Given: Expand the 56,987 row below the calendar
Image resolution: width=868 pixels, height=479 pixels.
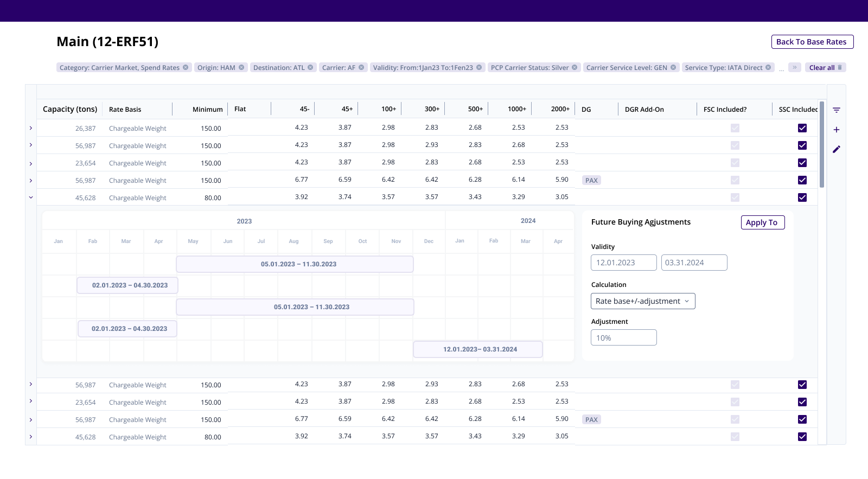Looking at the screenshot, I should tap(31, 384).
